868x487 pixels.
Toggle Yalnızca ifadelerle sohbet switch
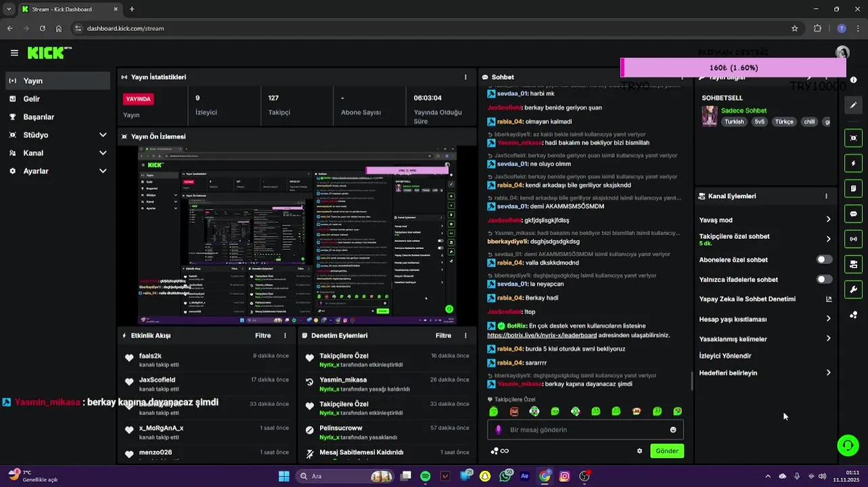coord(824,279)
